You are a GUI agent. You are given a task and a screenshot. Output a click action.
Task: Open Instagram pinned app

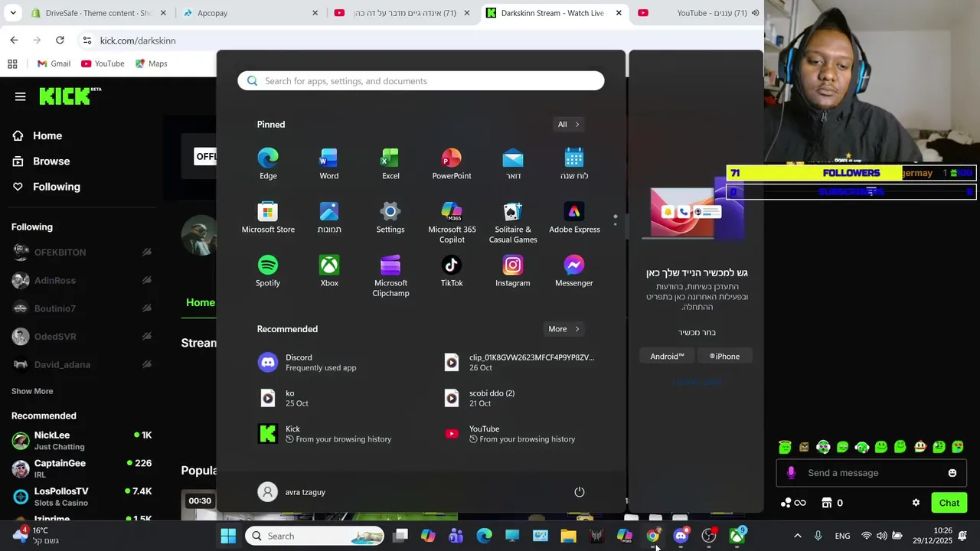tap(513, 271)
